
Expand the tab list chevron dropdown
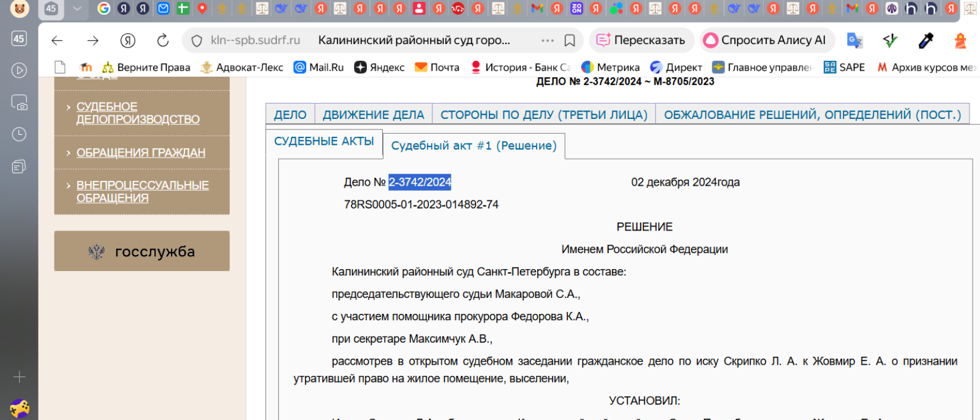(x=77, y=9)
